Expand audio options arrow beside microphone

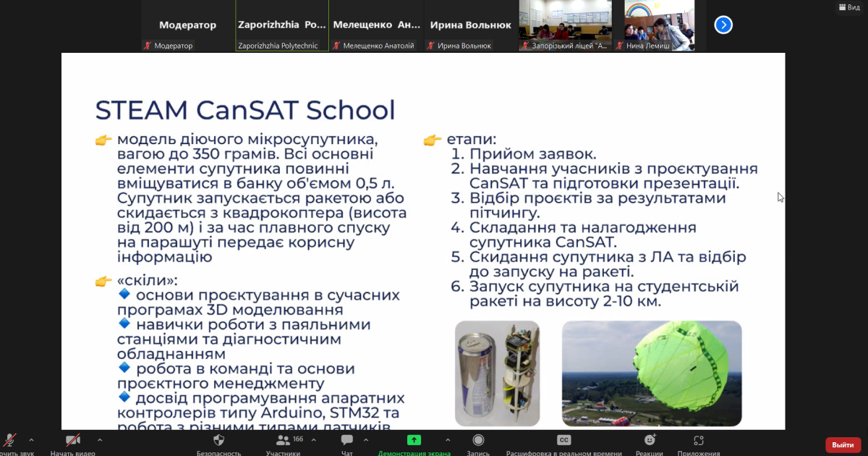tap(31, 439)
